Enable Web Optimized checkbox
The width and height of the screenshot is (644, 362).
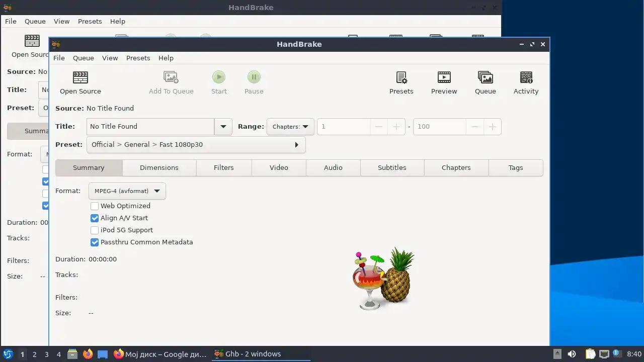pyautogui.click(x=95, y=206)
